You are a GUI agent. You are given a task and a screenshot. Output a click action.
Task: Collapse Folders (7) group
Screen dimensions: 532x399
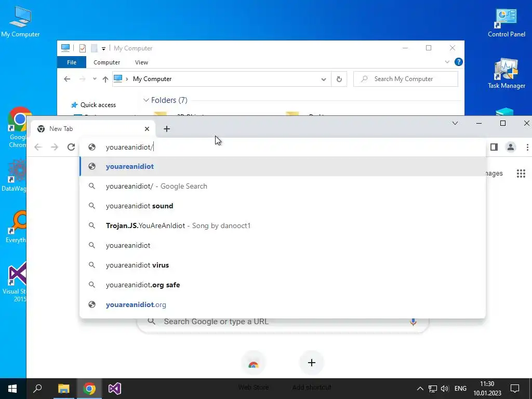pyautogui.click(x=146, y=100)
